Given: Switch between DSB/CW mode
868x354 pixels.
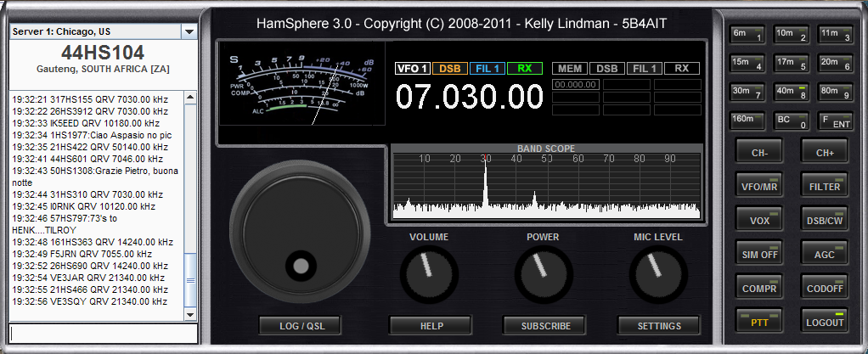Looking at the screenshot, I should tap(825, 220).
